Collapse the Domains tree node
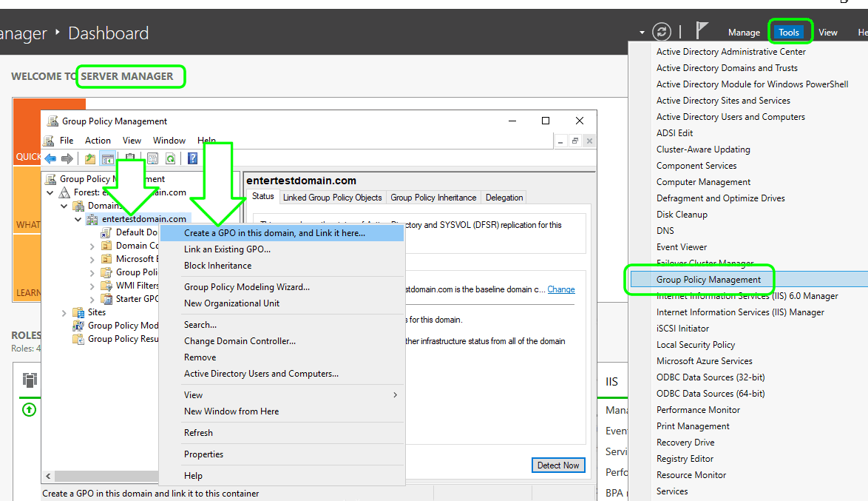The width and height of the screenshot is (868, 501). click(x=64, y=206)
